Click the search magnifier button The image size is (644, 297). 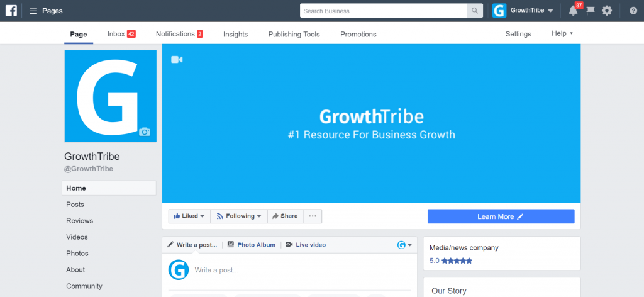click(x=475, y=11)
